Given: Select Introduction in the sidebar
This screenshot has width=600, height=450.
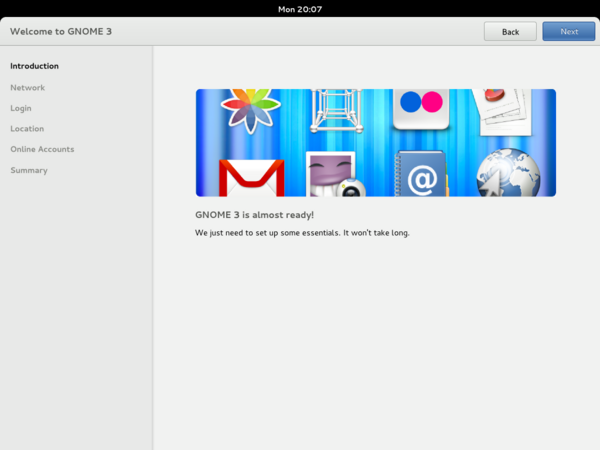Looking at the screenshot, I should click(x=34, y=66).
